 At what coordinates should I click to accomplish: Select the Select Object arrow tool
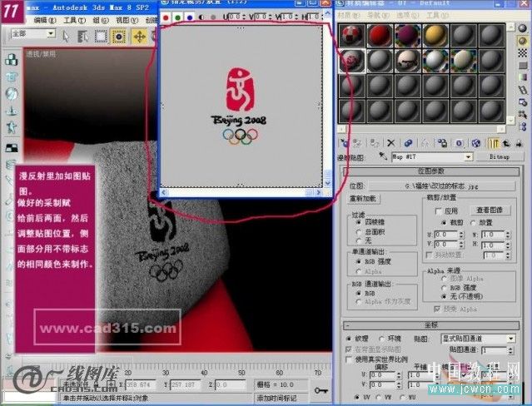click(x=66, y=36)
